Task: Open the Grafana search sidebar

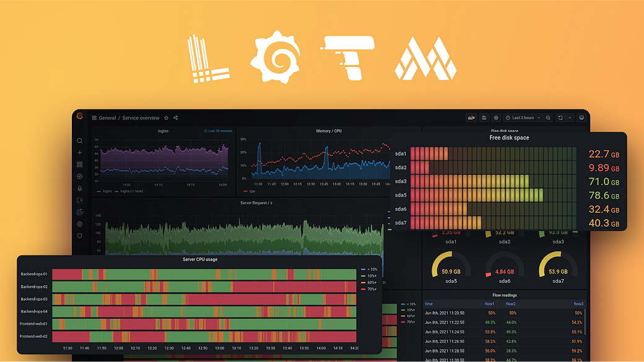Action: pos(79,140)
